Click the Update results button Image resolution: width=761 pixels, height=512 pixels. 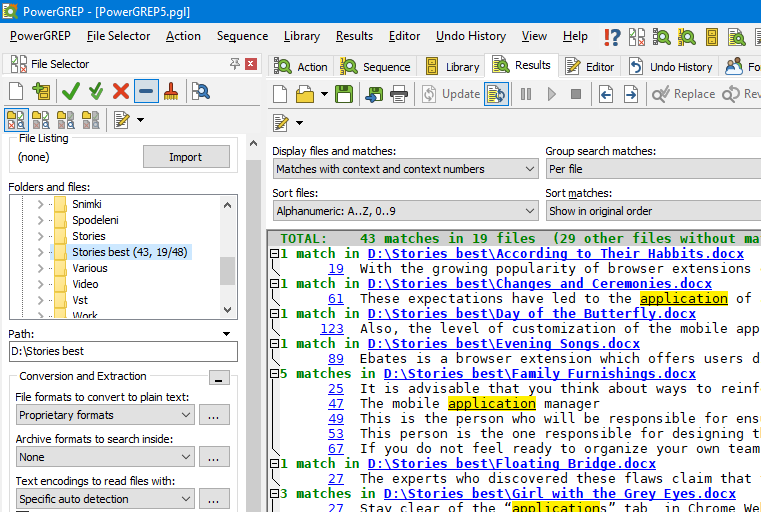tap(450, 94)
